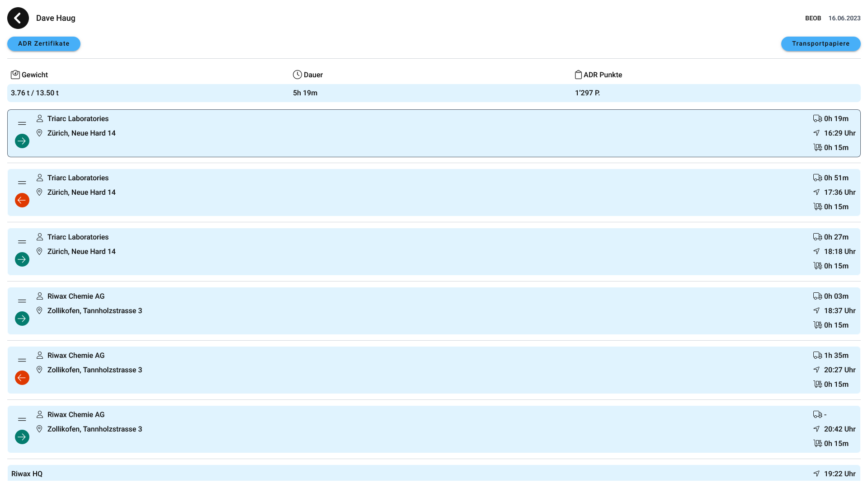Click the drag handle of the 18:18 Uhr stop

[x=22, y=242]
